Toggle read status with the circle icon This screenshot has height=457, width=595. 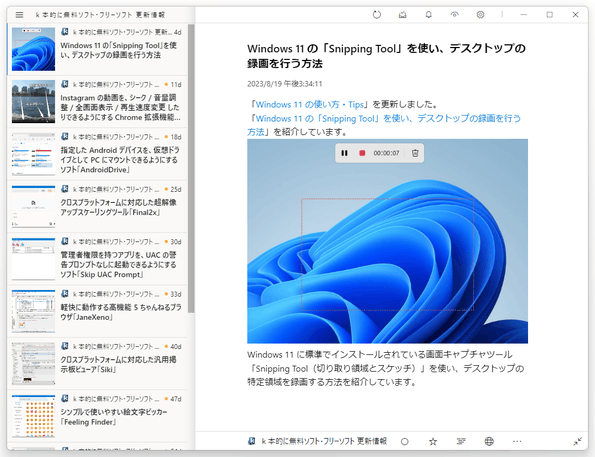pyautogui.click(x=405, y=441)
